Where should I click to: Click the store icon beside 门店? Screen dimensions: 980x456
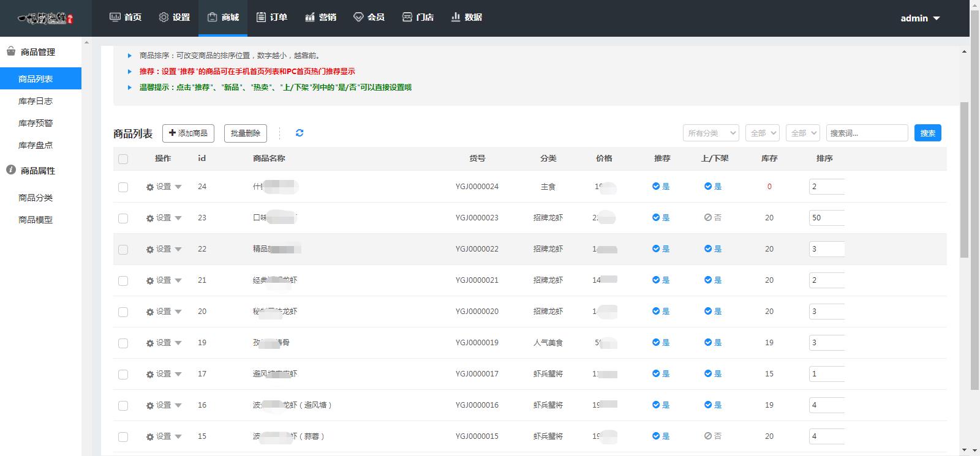point(407,17)
